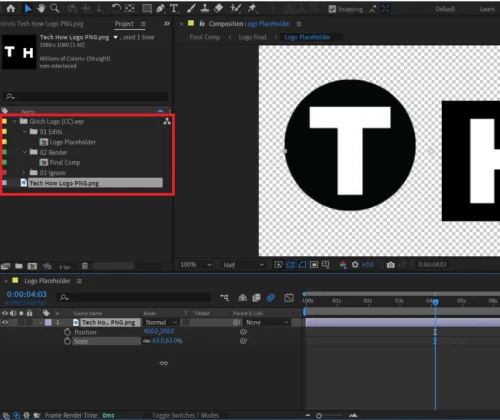Select the Clone Stamp tool
Viewport: 500px width, 420px height.
coord(205,8)
